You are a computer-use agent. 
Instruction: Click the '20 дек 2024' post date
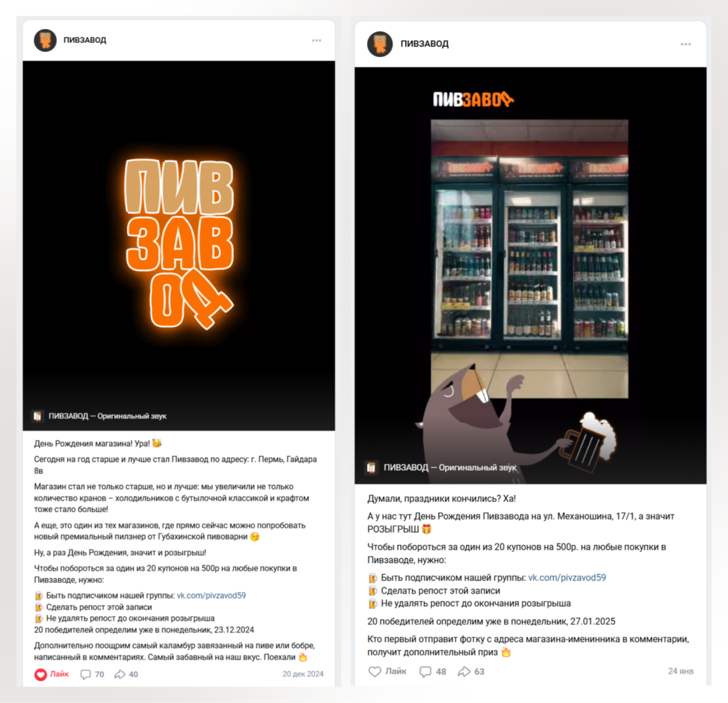tap(303, 674)
